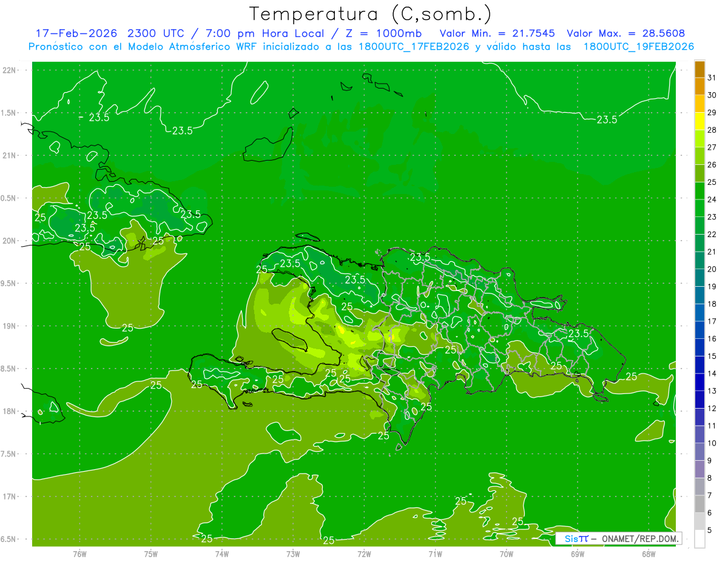728x562 pixels.
Task: Click the color bar value "29"
Action: pos(712,112)
